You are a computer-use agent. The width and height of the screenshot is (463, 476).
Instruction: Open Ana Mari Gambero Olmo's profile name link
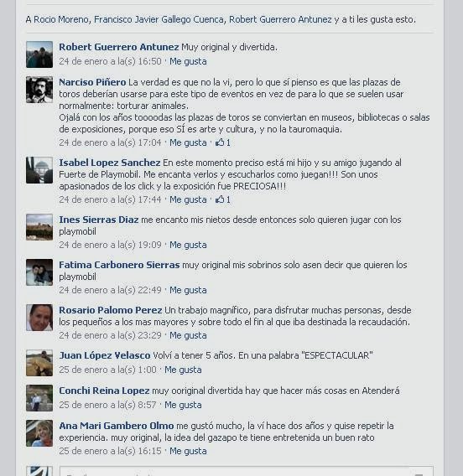[x=117, y=426]
